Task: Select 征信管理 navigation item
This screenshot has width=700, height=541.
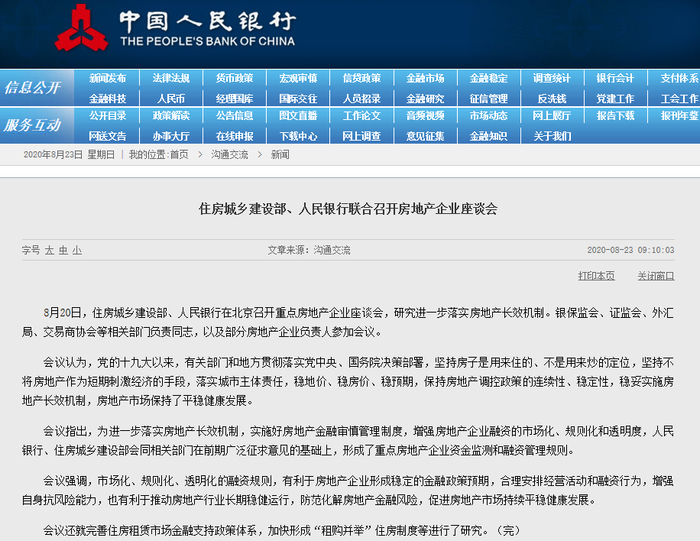Action: pyautogui.click(x=488, y=98)
